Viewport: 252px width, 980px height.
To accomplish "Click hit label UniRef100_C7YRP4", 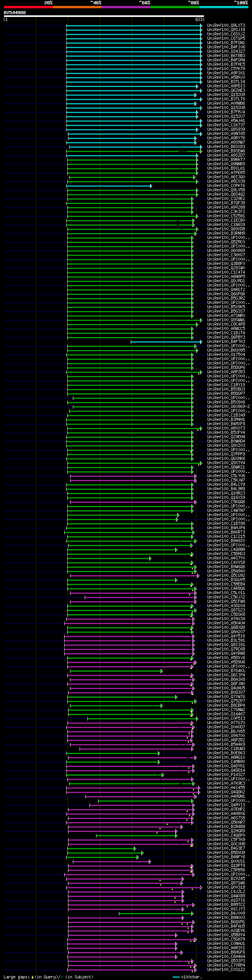I will pyautogui.click(x=226, y=965).
